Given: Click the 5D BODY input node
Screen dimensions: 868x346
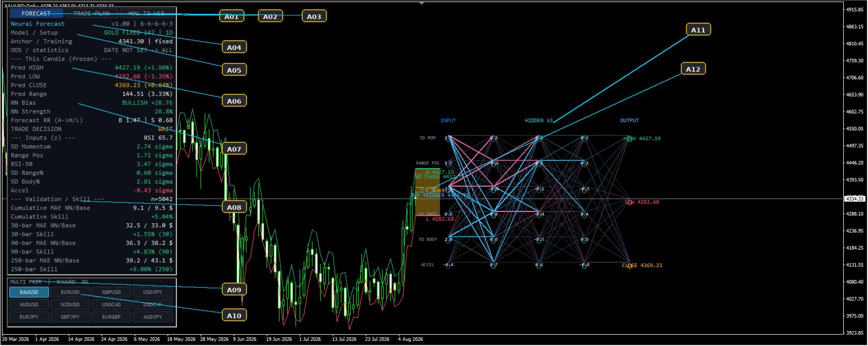Looking at the screenshot, I should click(448, 239).
